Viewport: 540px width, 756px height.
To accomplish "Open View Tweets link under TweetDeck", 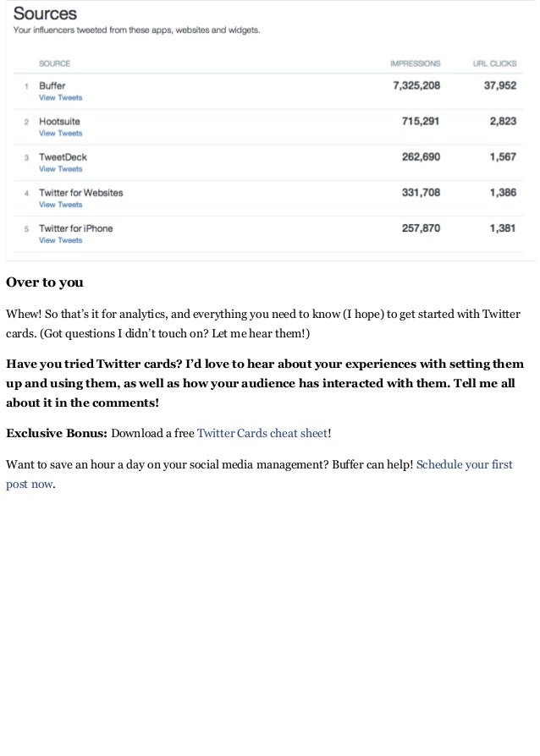I will [60, 169].
